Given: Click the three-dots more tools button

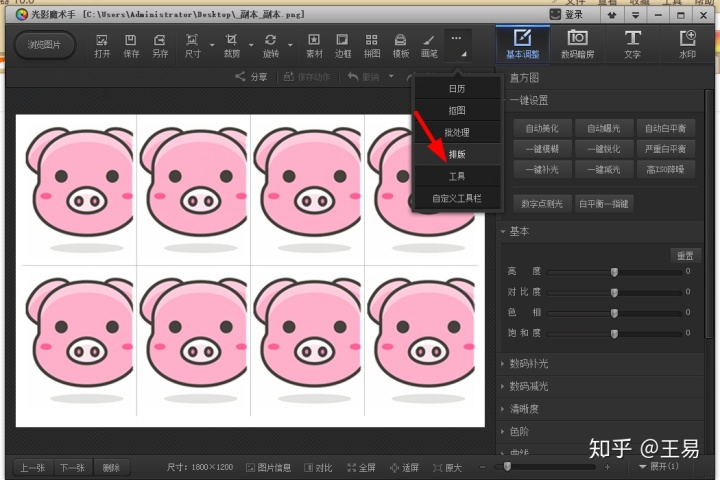Looking at the screenshot, I should 458,45.
